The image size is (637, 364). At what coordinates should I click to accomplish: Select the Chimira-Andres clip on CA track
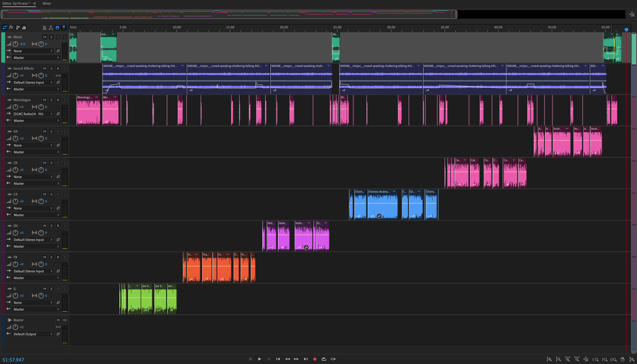click(382, 205)
